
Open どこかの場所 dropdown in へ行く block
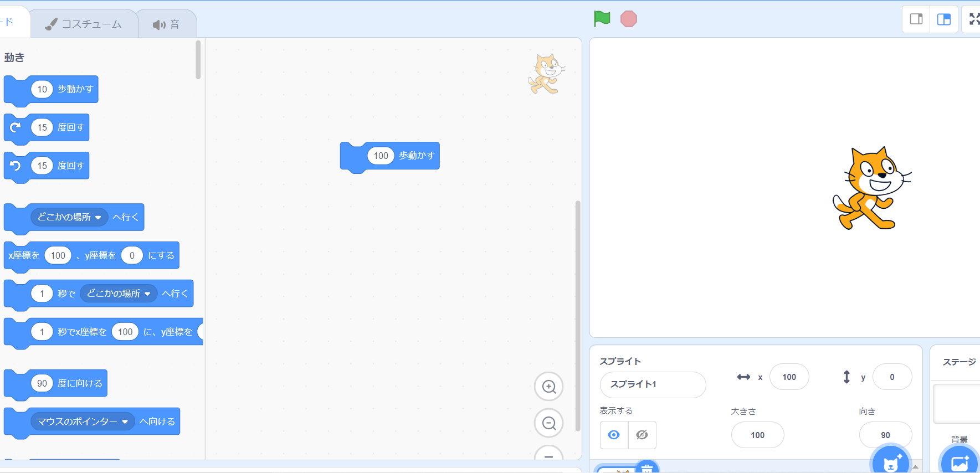click(69, 217)
